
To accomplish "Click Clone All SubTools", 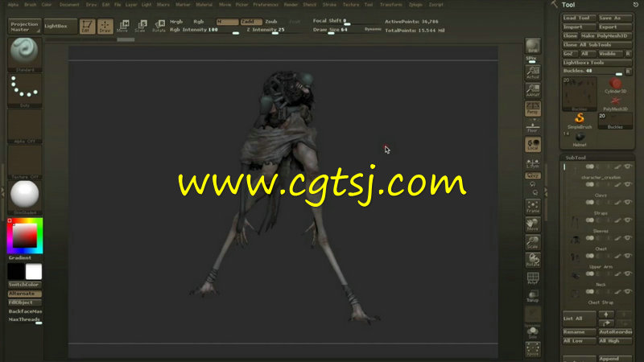I will tap(597, 45).
